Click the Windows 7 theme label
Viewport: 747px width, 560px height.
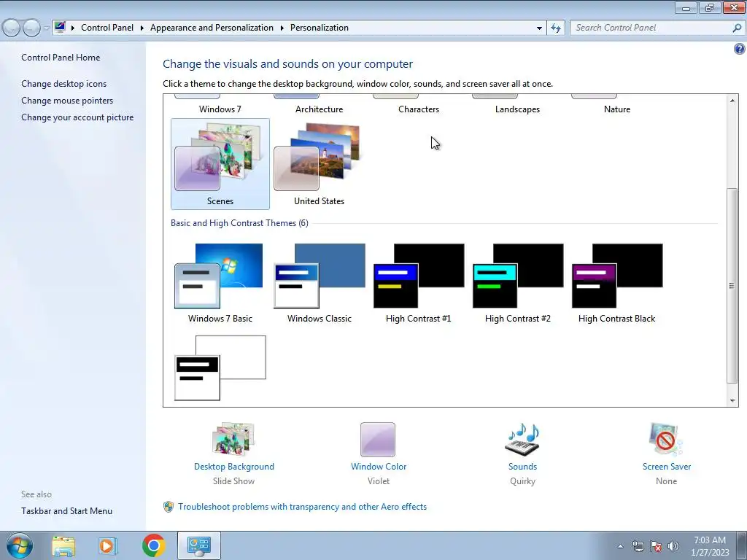(x=220, y=109)
